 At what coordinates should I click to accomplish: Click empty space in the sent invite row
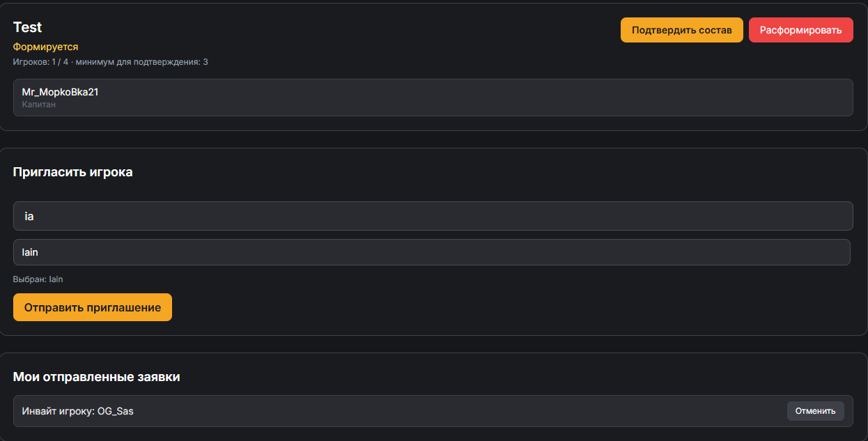453,411
